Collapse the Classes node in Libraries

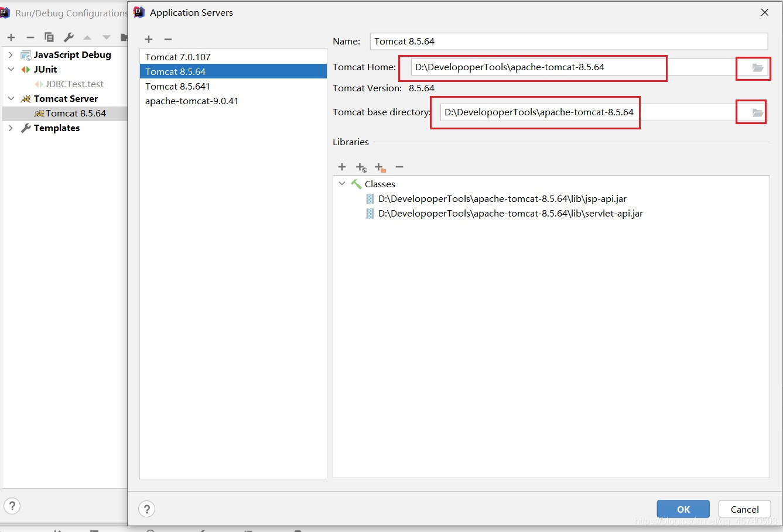pos(342,184)
